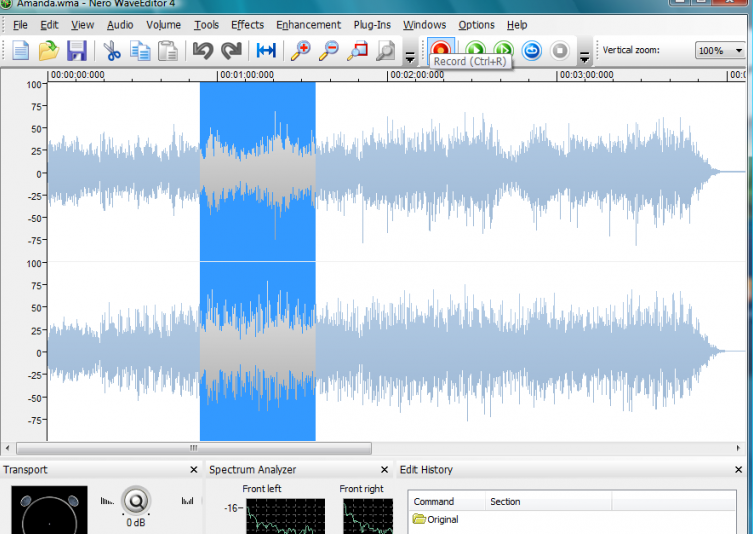
Task: Start recording with the red Record button
Action: click(440, 49)
